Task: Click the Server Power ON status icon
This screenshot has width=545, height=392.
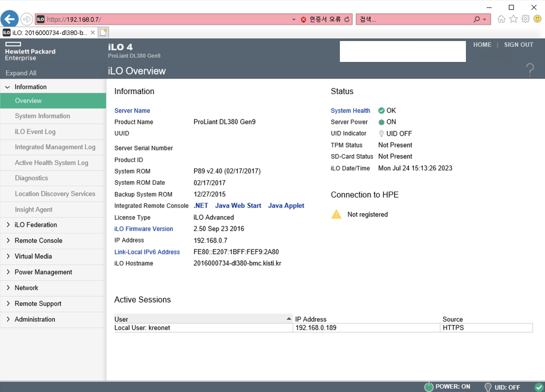Action: click(x=381, y=122)
